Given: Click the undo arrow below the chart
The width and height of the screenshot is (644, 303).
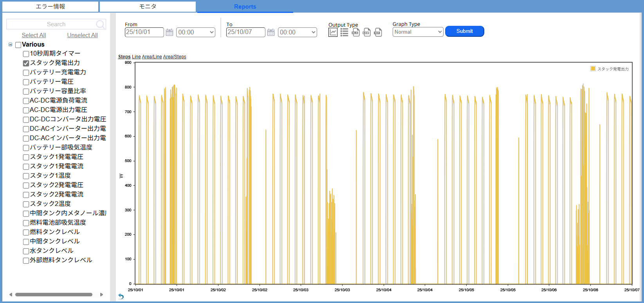Looking at the screenshot, I should click(121, 296).
